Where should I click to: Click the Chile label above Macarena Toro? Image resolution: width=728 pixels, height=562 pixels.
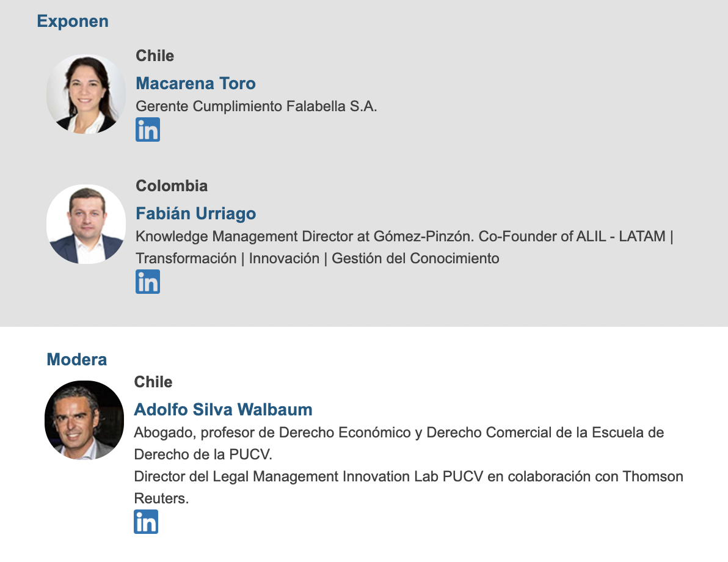click(155, 56)
